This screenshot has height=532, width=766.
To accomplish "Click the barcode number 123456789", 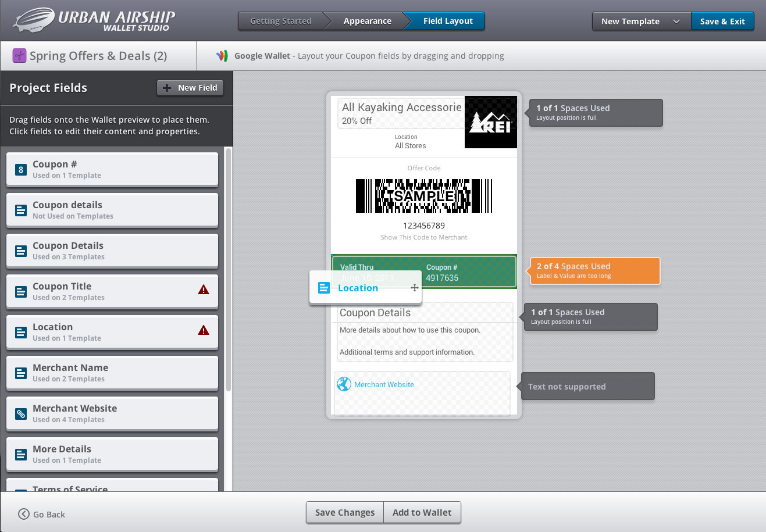I will click(424, 226).
